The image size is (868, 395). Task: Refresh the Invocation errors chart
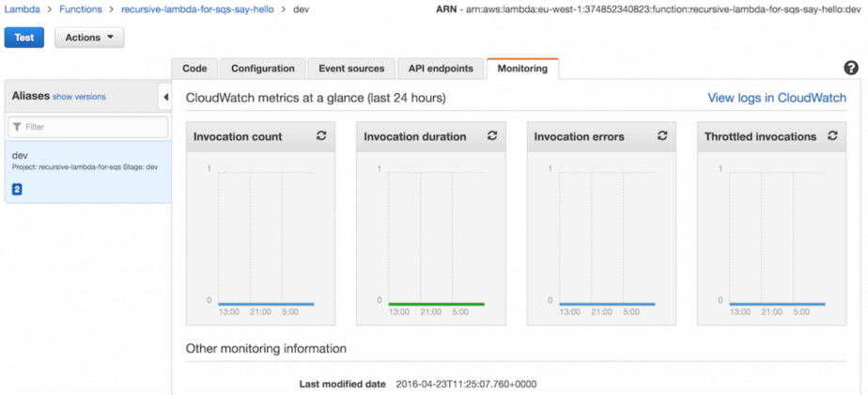pyautogui.click(x=662, y=136)
